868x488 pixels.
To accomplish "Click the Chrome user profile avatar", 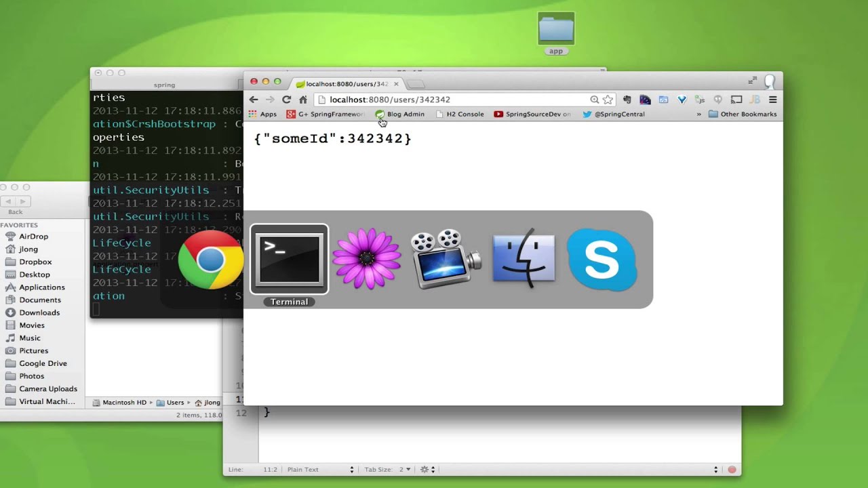I will (x=770, y=82).
